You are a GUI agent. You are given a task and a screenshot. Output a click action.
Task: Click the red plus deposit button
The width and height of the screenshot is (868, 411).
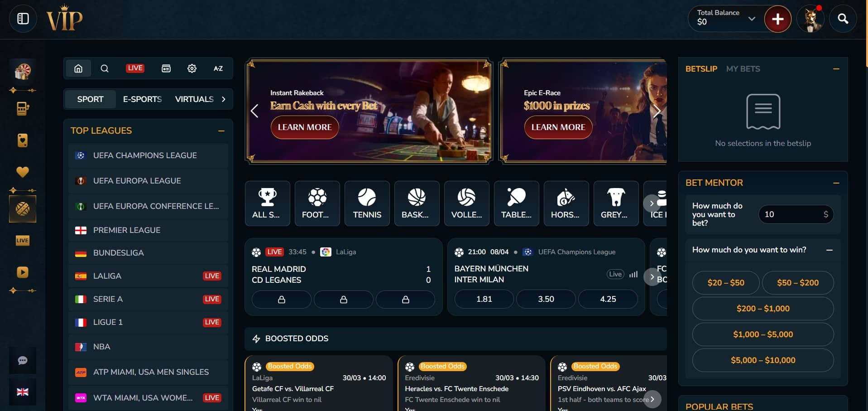777,19
